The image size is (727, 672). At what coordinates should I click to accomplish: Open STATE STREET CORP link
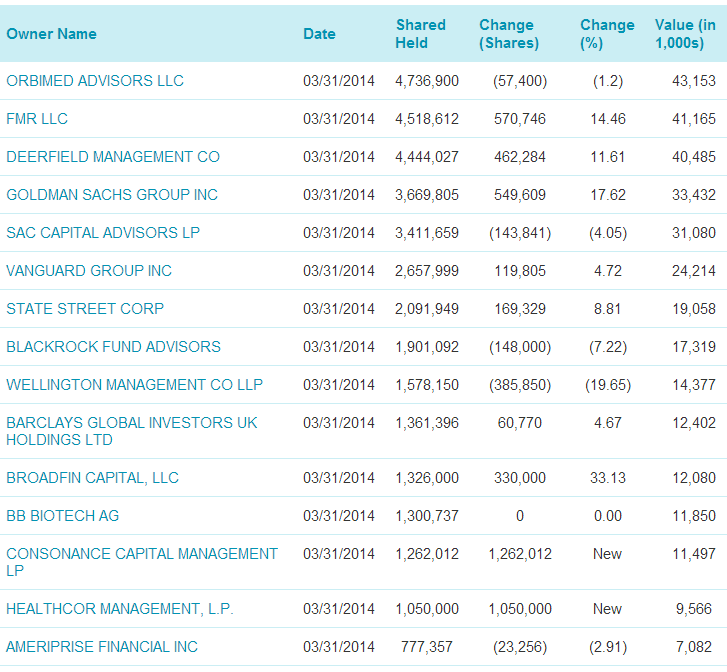point(85,309)
